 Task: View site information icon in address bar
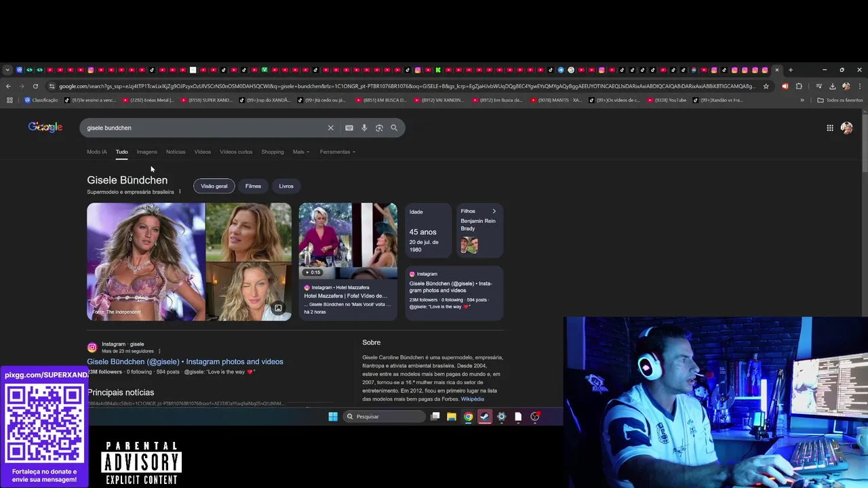[x=52, y=86]
